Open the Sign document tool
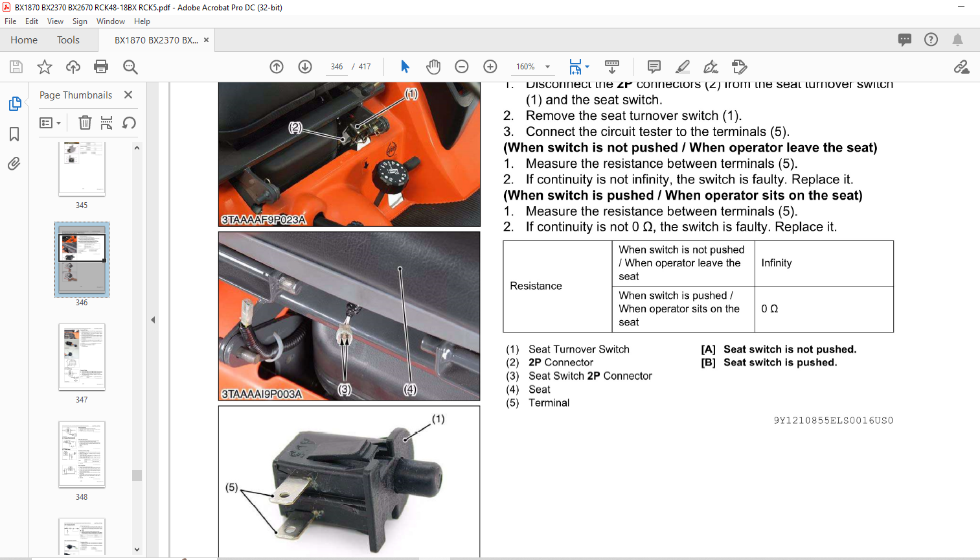The height and width of the screenshot is (560, 980). 711,67
